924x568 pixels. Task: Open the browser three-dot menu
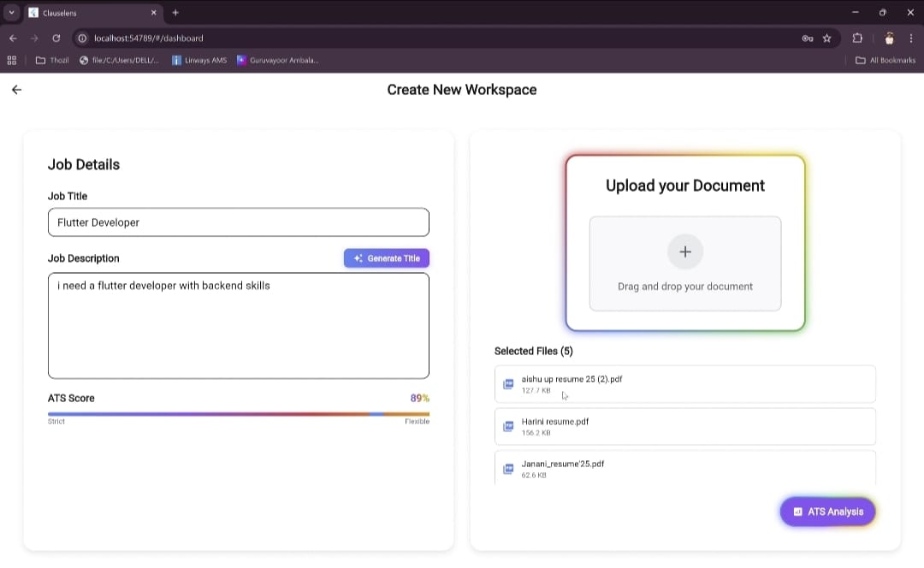[911, 38]
